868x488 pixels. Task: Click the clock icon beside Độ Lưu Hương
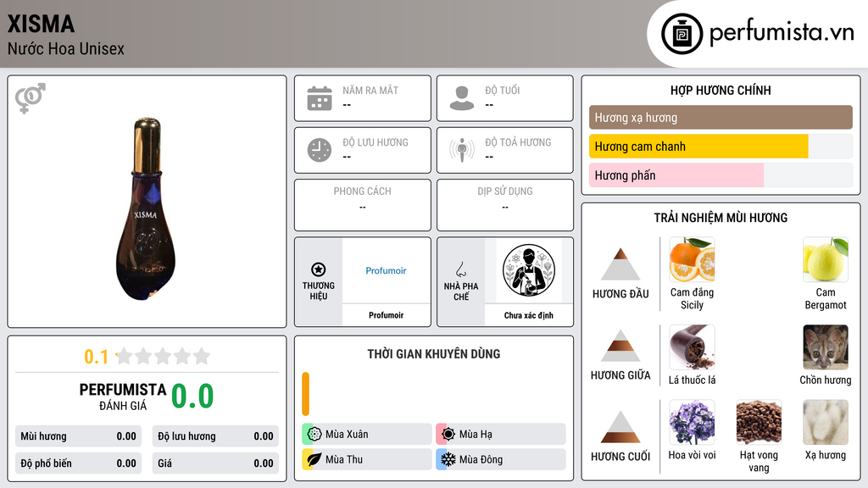320,150
